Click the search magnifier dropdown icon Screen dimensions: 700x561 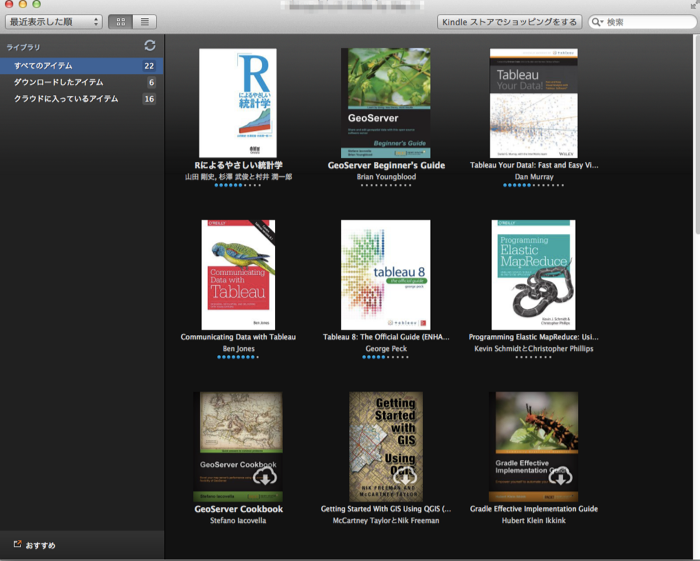(x=597, y=22)
